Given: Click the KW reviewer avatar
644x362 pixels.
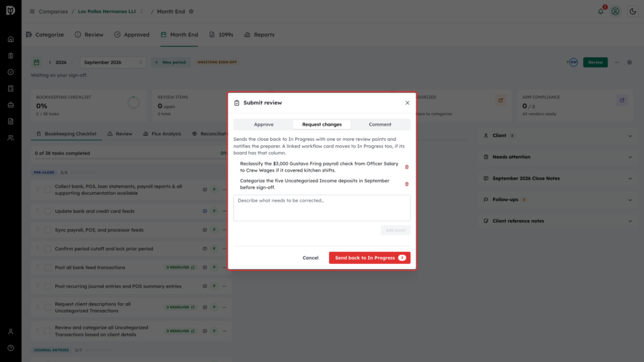Looking at the screenshot, I should (x=574, y=62).
